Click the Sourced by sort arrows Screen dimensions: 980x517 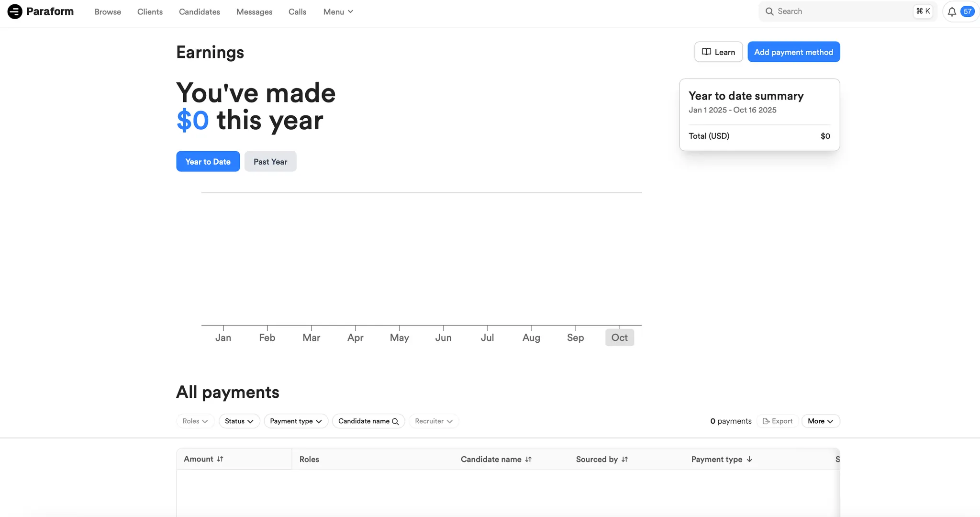coord(624,460)
